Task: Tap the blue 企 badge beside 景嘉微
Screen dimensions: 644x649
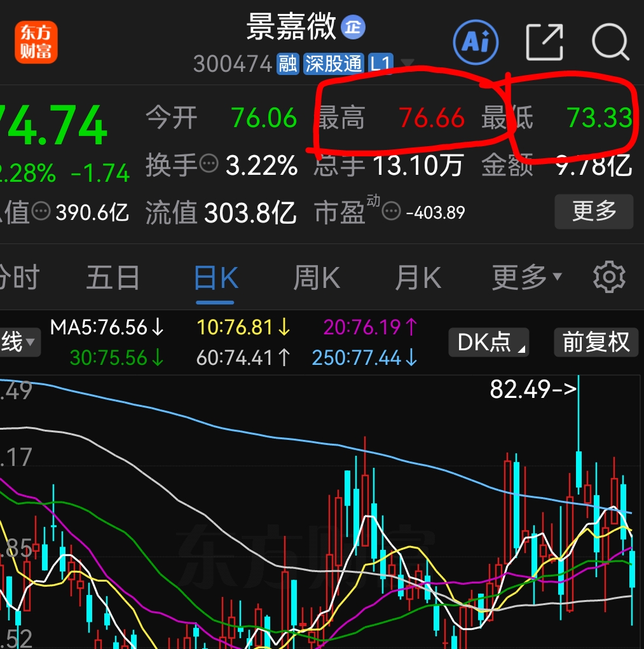Action: [353, 27]
